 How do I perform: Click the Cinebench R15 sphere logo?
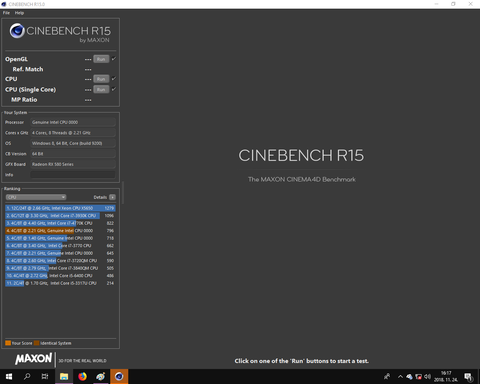[x=17, y=31]
